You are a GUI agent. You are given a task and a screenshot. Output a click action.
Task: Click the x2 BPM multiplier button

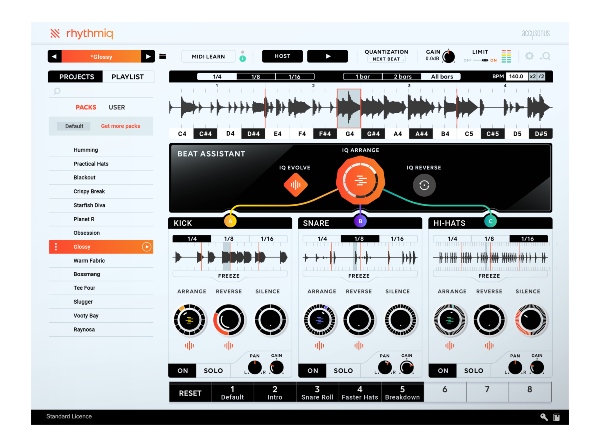(533, 76)
